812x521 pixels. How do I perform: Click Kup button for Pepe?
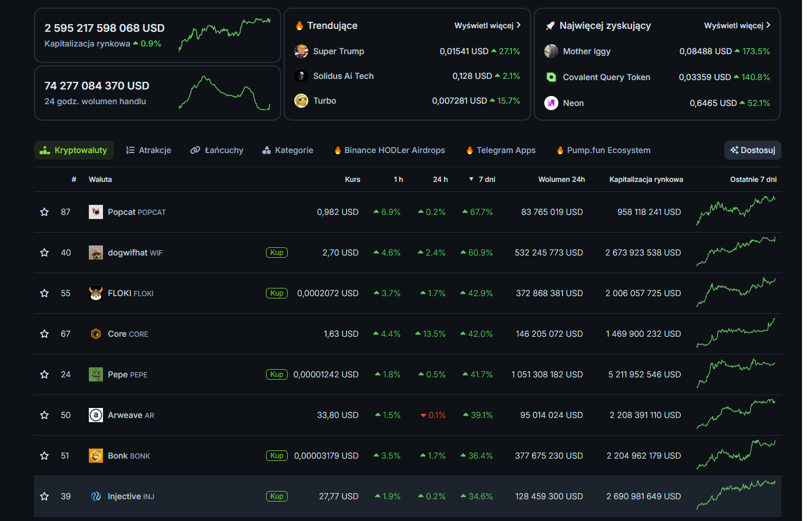277,374
